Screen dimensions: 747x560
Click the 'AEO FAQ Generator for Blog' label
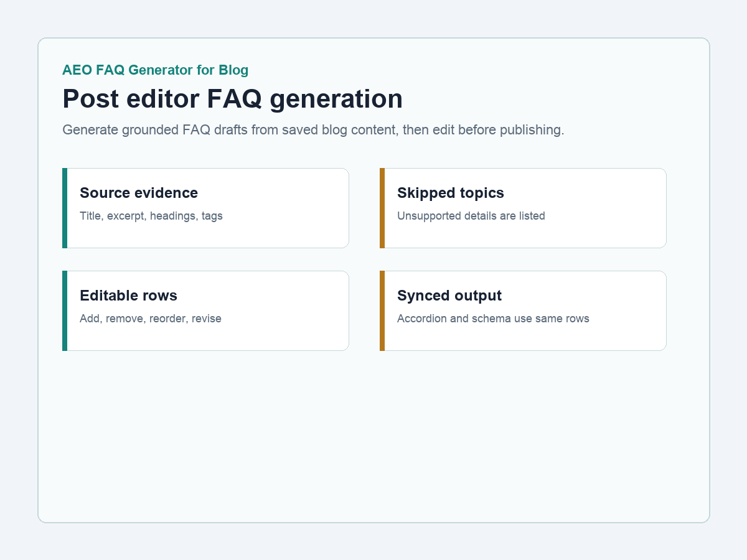click(155, 70)
